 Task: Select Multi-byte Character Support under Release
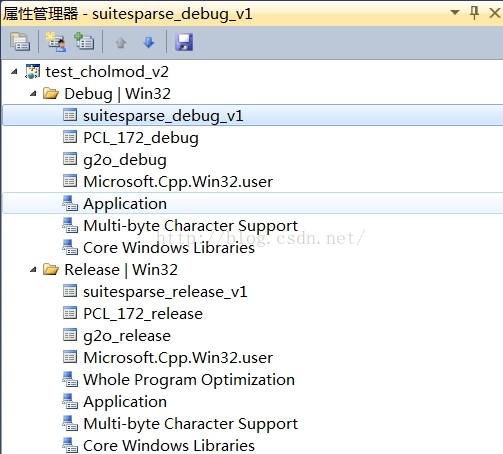click(190, 424)
